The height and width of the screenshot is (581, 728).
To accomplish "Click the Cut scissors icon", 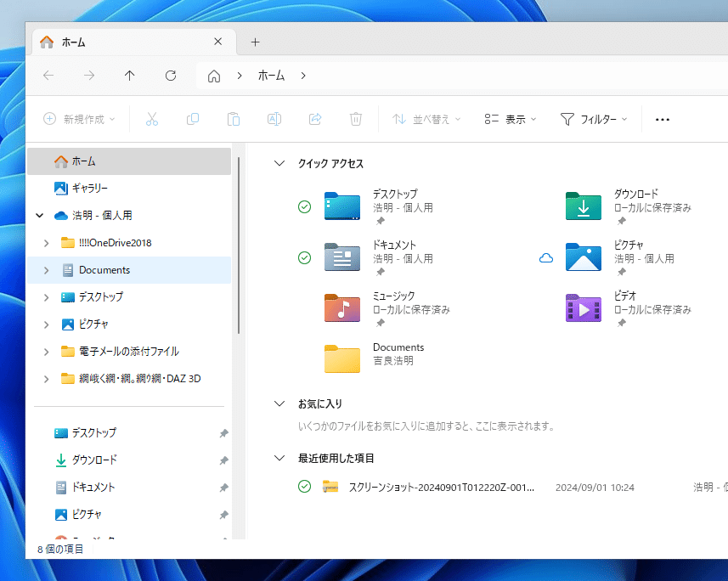I will coord(152,120).
